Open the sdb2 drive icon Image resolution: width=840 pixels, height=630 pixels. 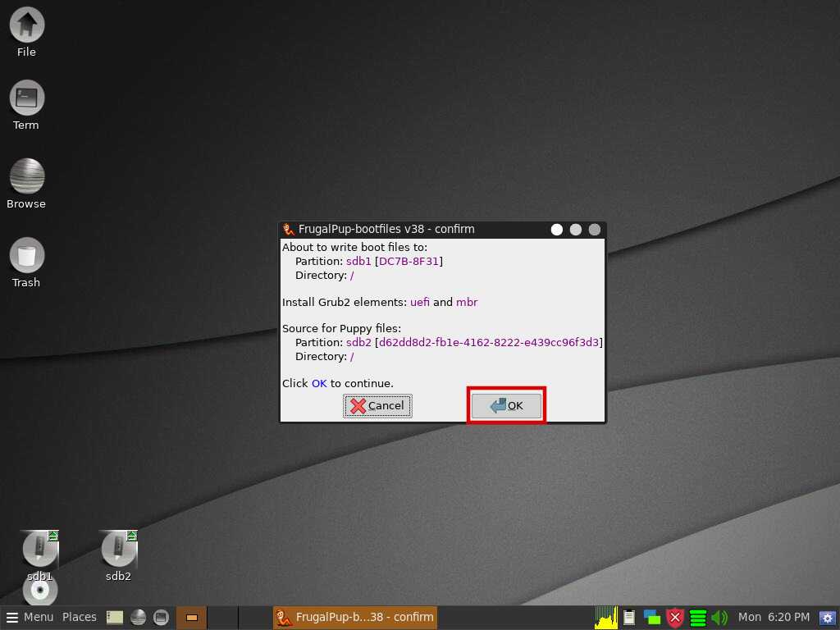118,549
